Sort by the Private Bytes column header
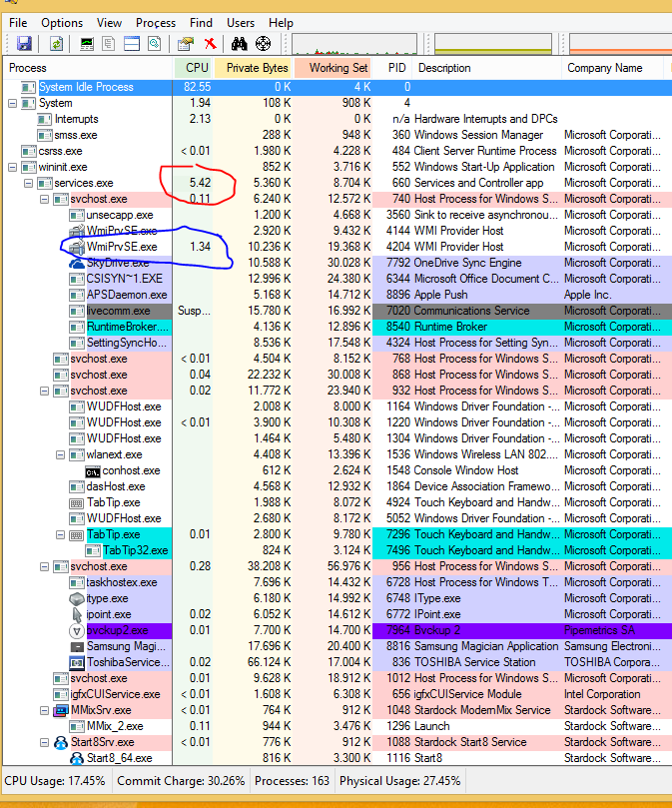The image size is (672, 808). click(253, 68)
